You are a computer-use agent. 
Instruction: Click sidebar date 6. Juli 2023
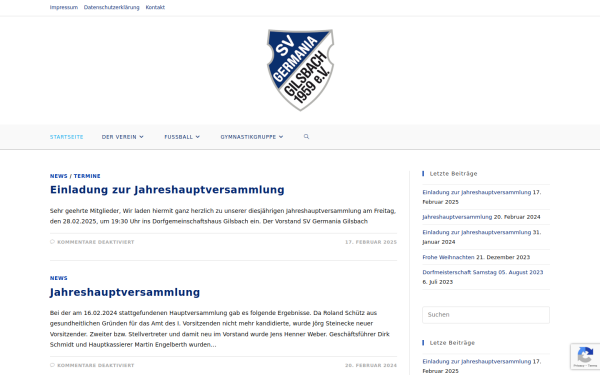coord(438,282)
